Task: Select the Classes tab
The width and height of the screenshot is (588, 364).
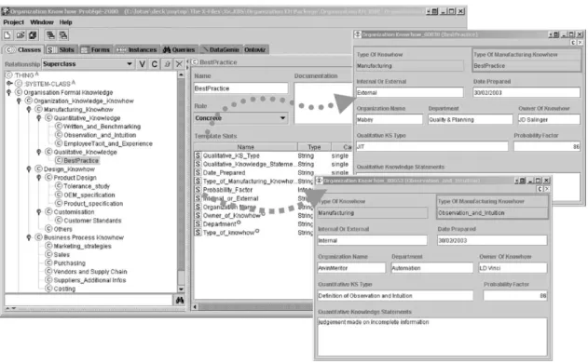Action: [x=23, y=49]
